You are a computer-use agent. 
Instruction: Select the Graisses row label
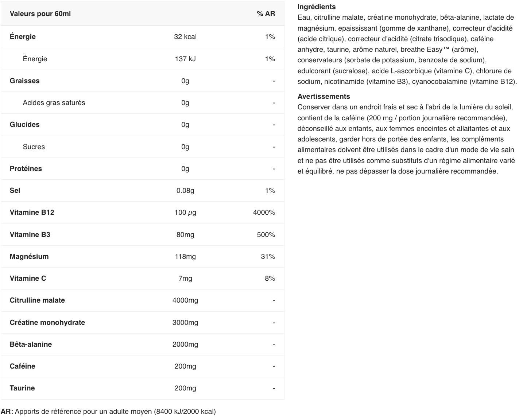point(24,81)
